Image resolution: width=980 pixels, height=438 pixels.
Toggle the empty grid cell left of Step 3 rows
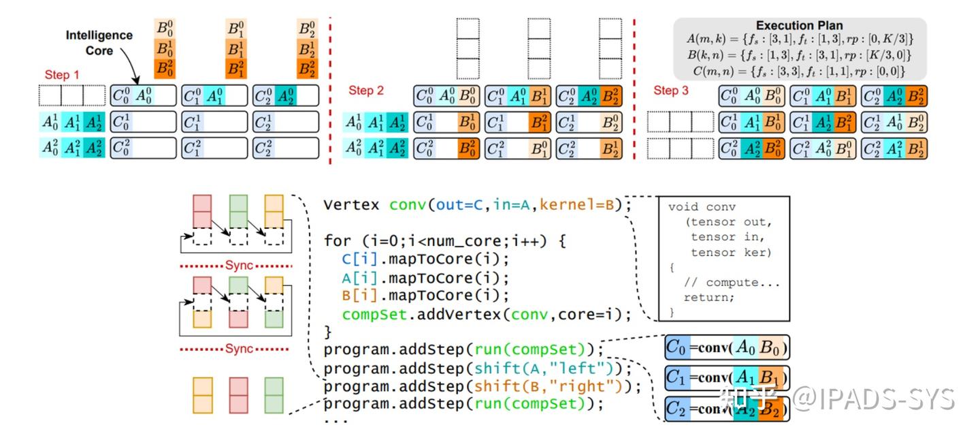click(681, 123)
